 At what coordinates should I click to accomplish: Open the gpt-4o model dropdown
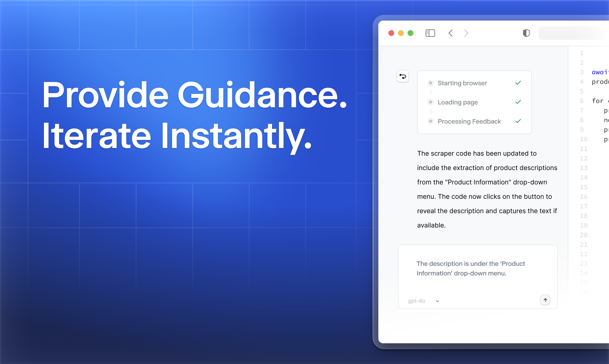click(424, 301)
